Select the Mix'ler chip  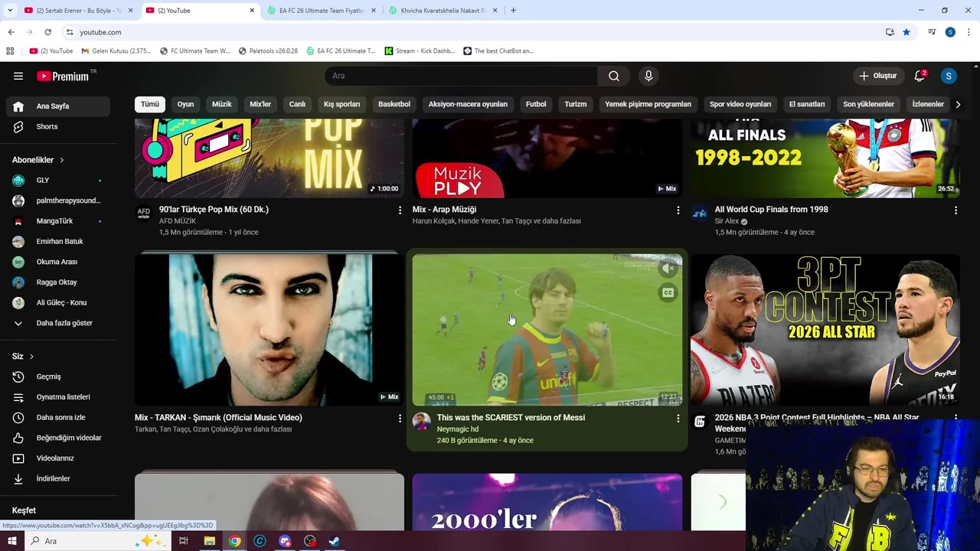260,104
